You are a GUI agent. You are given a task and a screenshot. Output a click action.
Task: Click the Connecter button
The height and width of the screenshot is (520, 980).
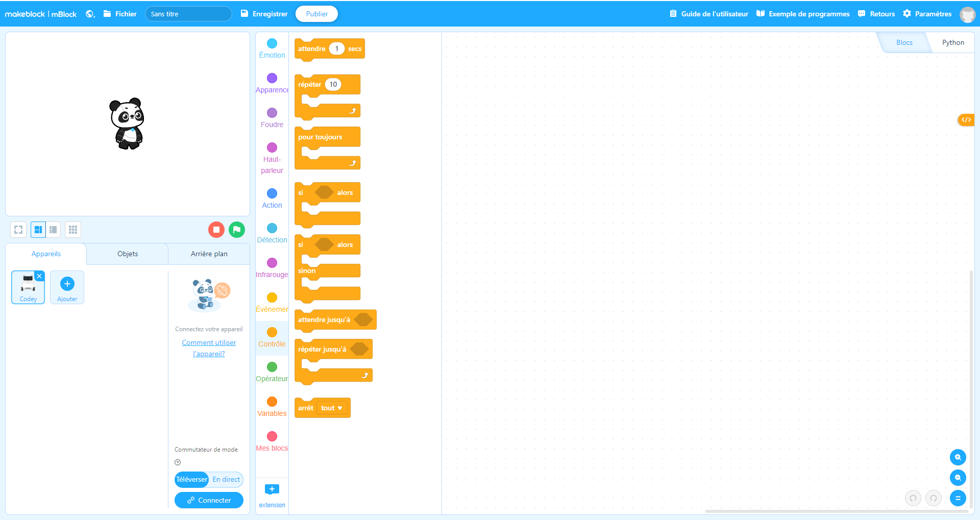click(209, 501)
